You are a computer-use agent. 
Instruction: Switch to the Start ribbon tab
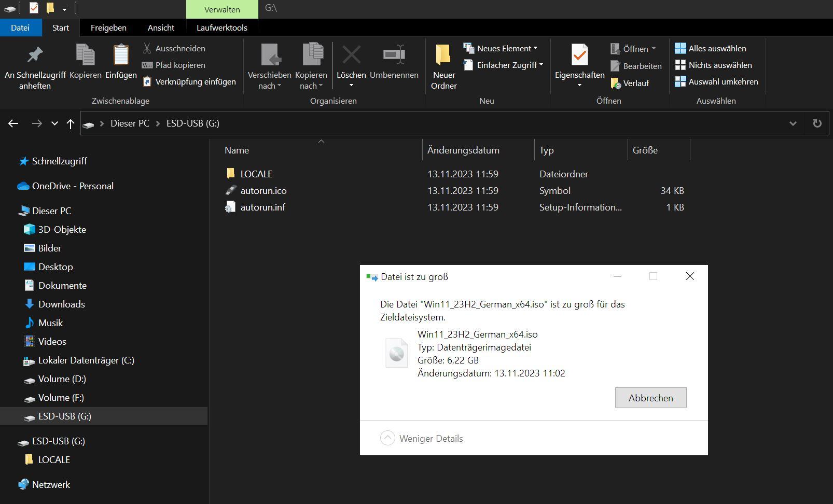pos(61,27)
